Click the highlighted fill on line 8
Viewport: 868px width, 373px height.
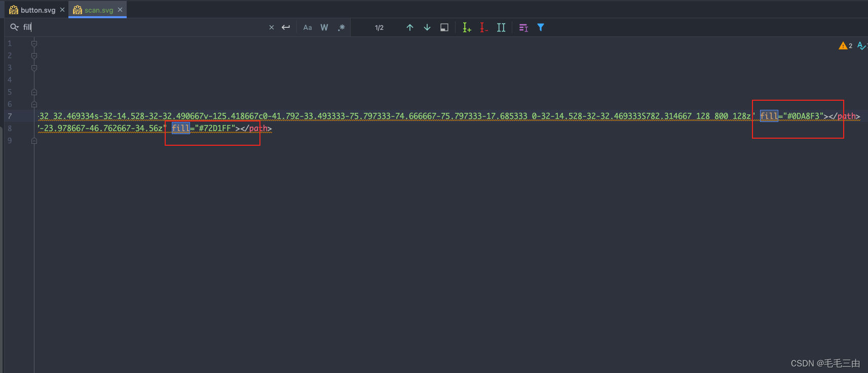click(180, 129)
